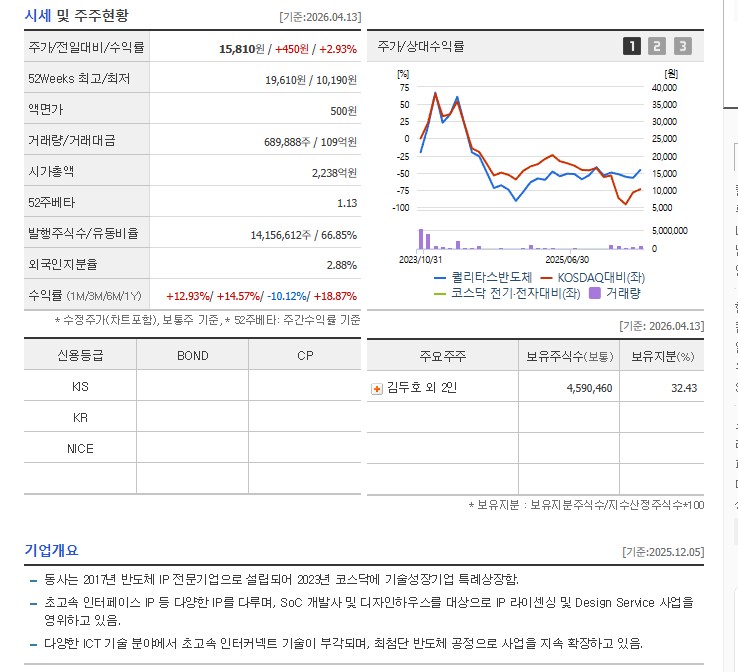Expand the 김두호 외 2인 shareholder row
This screenshot has width=738, height=672.
pyautogui.click(x=377, y=389)
